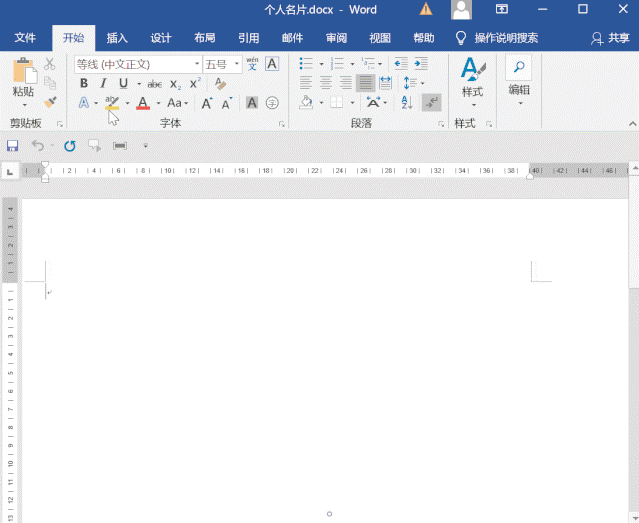Clear all formatting with eraser icon

[220, 84]
